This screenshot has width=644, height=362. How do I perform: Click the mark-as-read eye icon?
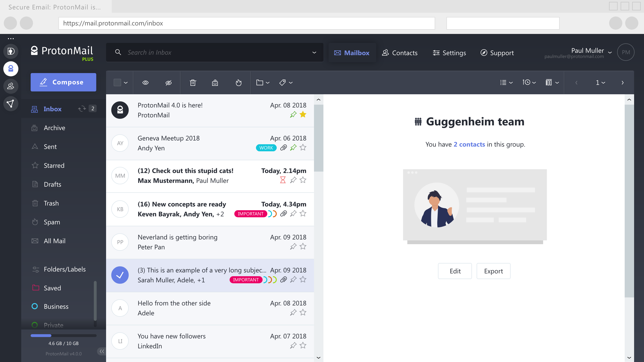click(x=145, y=82)
